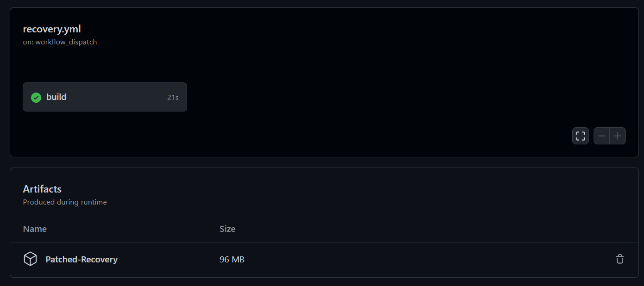644x286 pixels.
Task: Click the Name column header
Action: tap(35, 229)
